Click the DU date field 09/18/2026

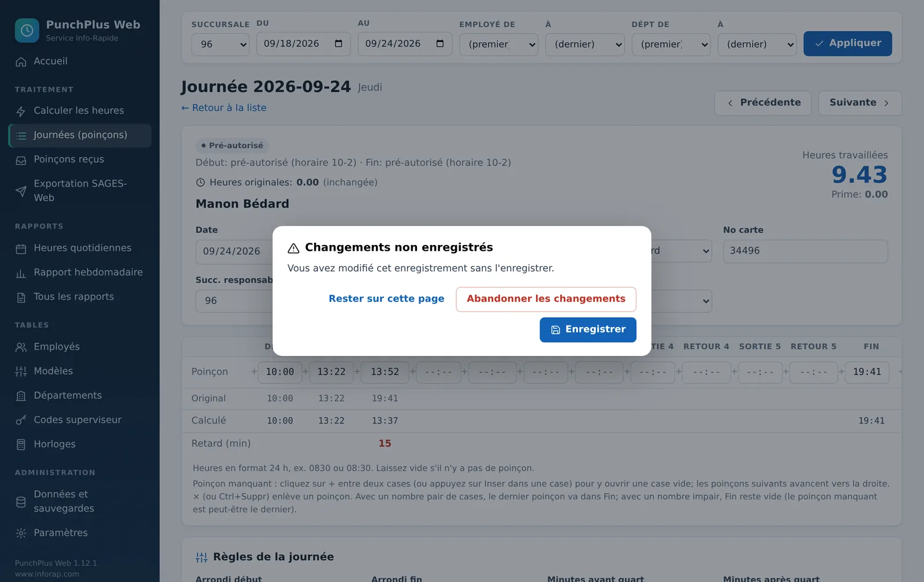tap(303, 44)
